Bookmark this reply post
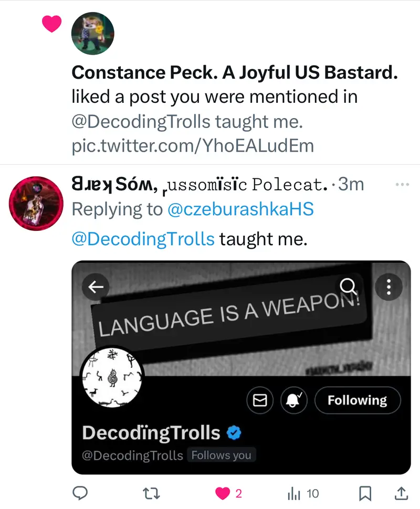 [365, 493]
